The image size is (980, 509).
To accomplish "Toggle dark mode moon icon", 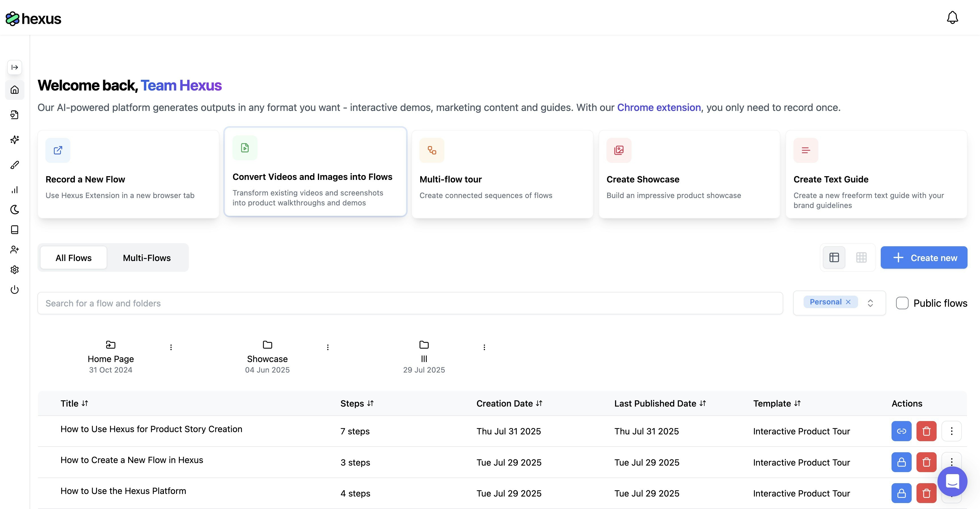I will [14, 209].
